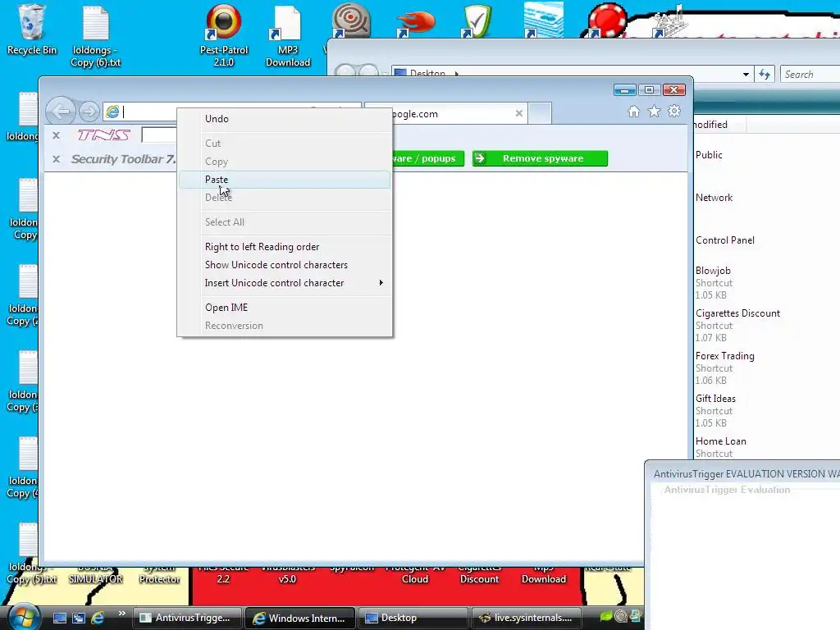Click the spyware / popups green button
The width and height of the screenshot is (840, 630).
click(x=428, y=158)
